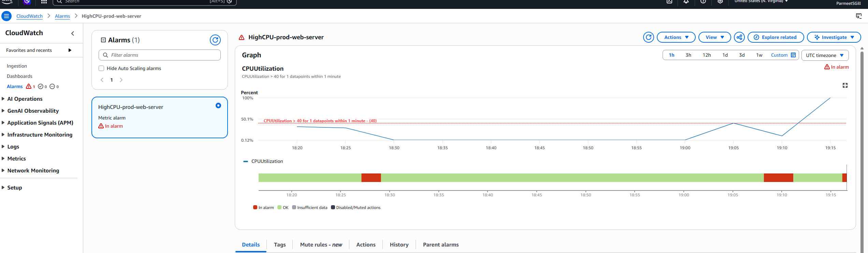Set graph range to 1d
The image size is (868, 253).
pos(725,55)
